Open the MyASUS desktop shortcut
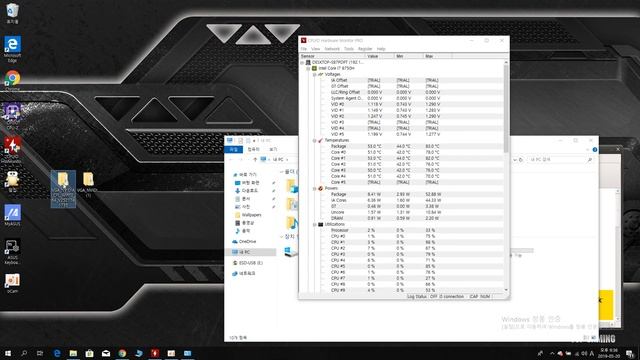Viewport: 640px width, 360px height. tap(12, 215)
